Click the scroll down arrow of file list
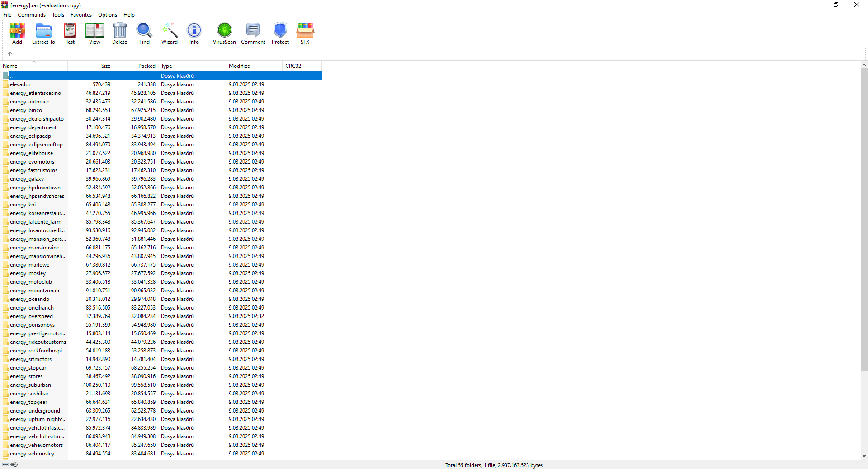This screenshot has height=469, width=868. coord(864,456)
